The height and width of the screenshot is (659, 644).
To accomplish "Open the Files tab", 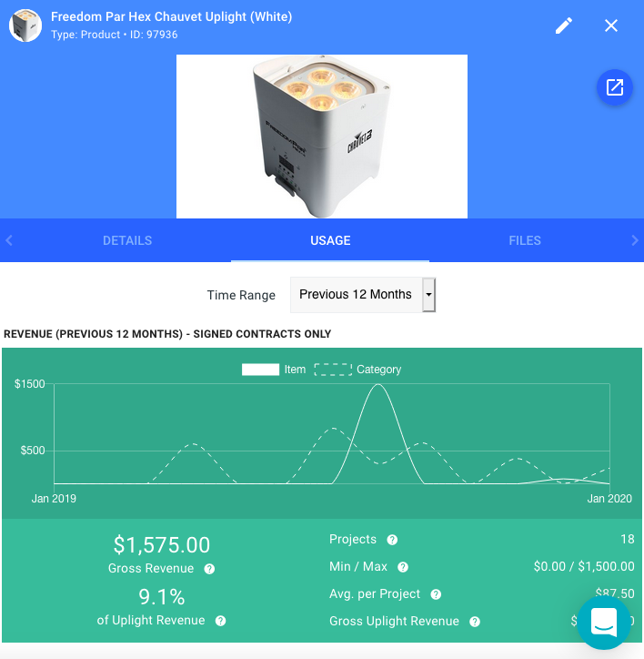I will click(525, 240).
